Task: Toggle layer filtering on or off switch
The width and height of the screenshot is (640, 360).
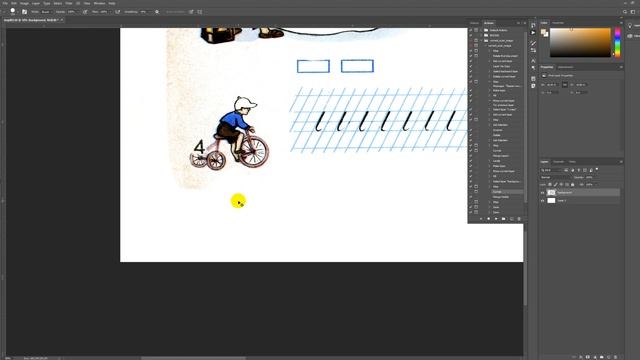Action: pos(597,169)
